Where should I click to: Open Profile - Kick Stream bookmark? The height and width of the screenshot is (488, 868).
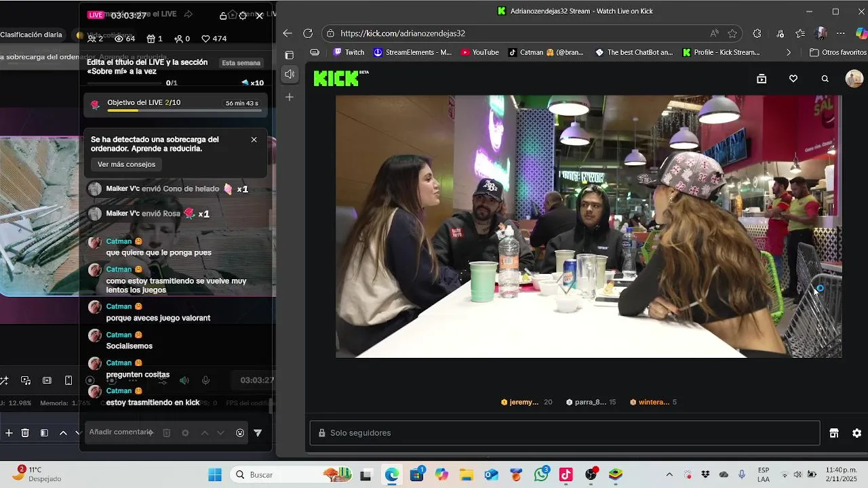[721, 52]
